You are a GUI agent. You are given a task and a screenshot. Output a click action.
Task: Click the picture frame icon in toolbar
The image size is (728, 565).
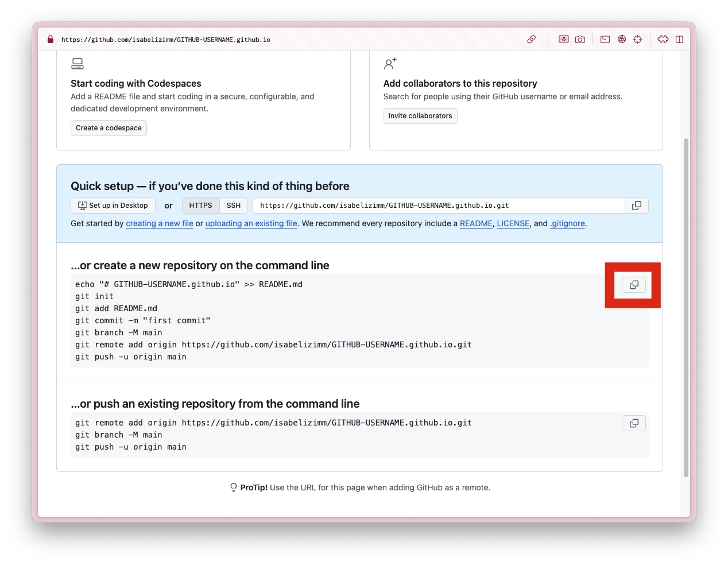(x=564, y=40)
